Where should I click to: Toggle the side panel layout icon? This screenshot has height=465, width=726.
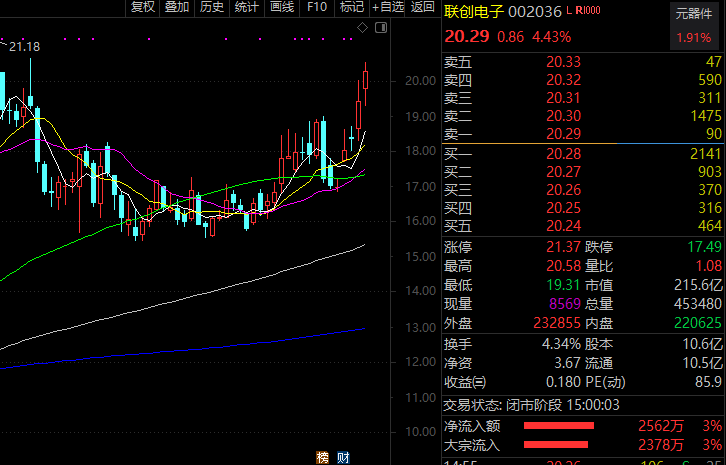click(x=379, y=29)
